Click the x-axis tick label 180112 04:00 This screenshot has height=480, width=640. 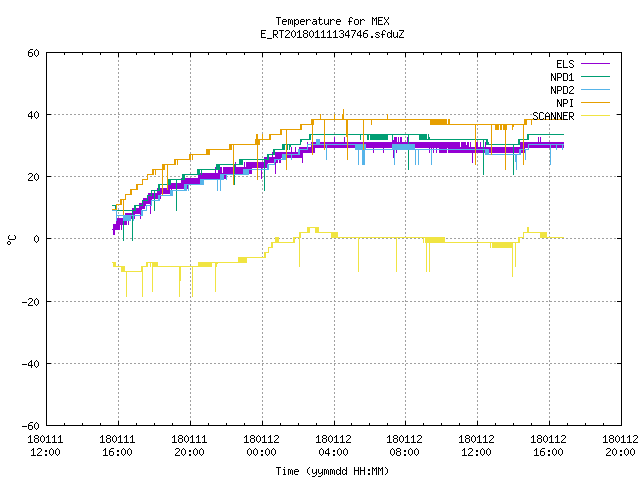click(x=333, y=446)
